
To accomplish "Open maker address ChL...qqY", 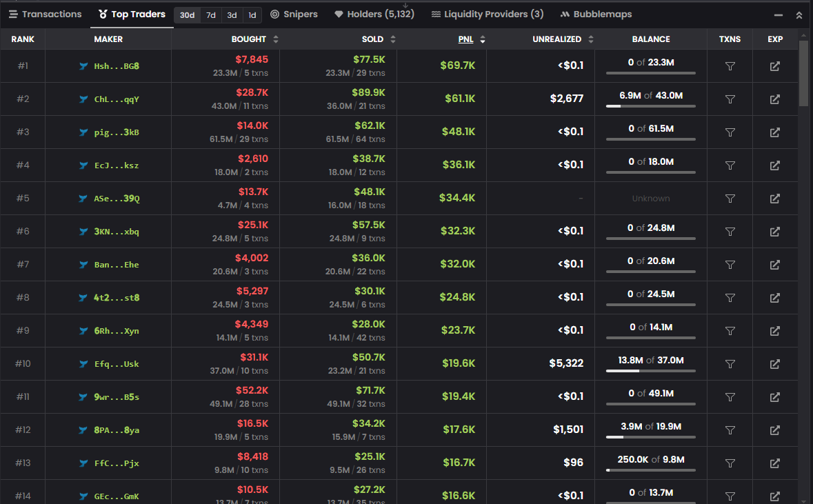I will point(117,99).
